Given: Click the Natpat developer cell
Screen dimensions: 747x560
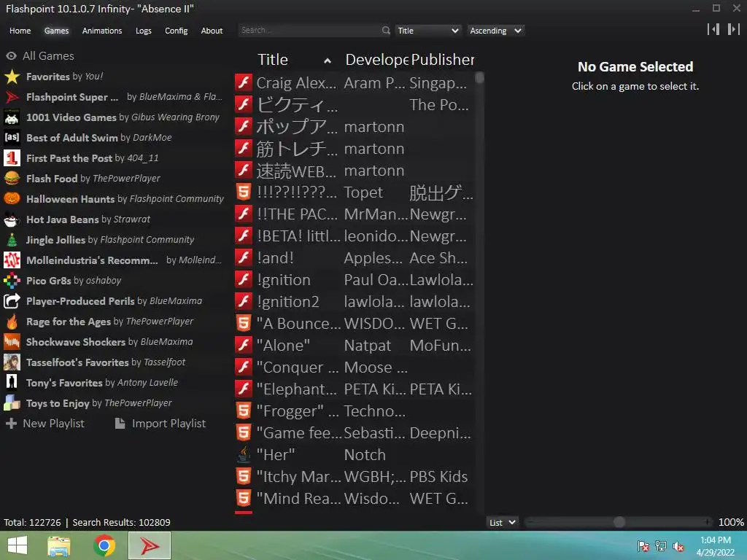Looking at the screenshot, I should point(368,346).
